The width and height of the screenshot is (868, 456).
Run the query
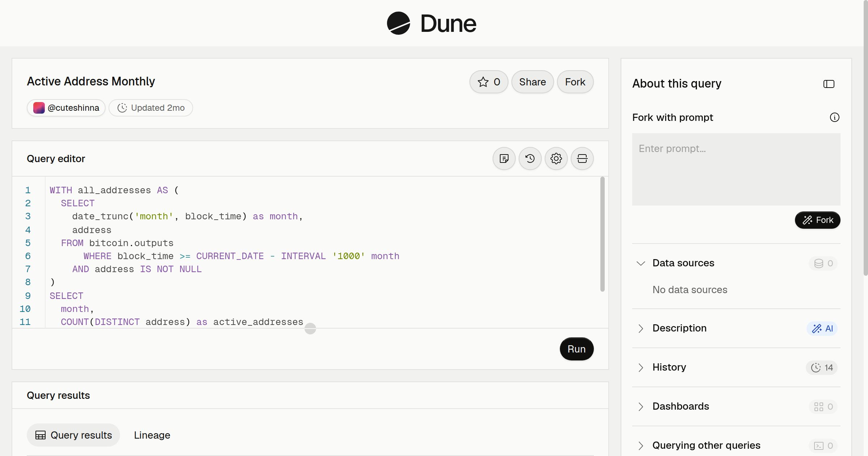(576, 349)
